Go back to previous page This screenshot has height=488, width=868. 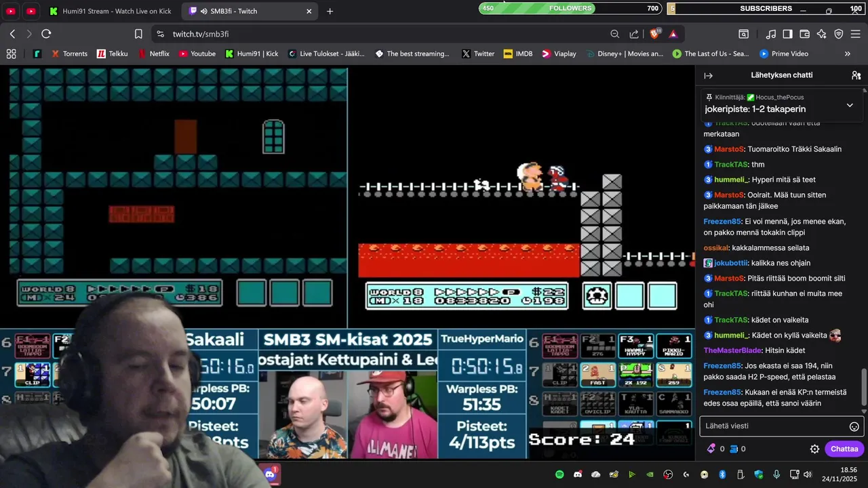12,34
